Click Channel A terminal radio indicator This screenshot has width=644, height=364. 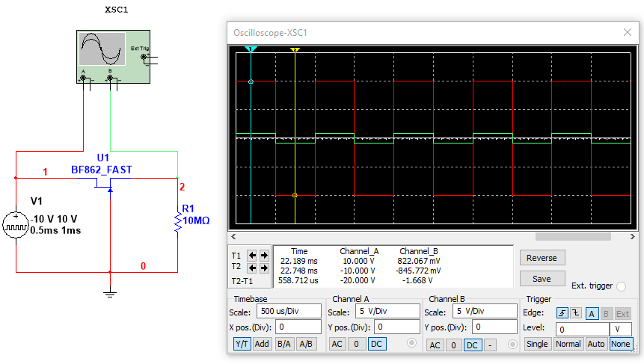(x=411, y=343)
